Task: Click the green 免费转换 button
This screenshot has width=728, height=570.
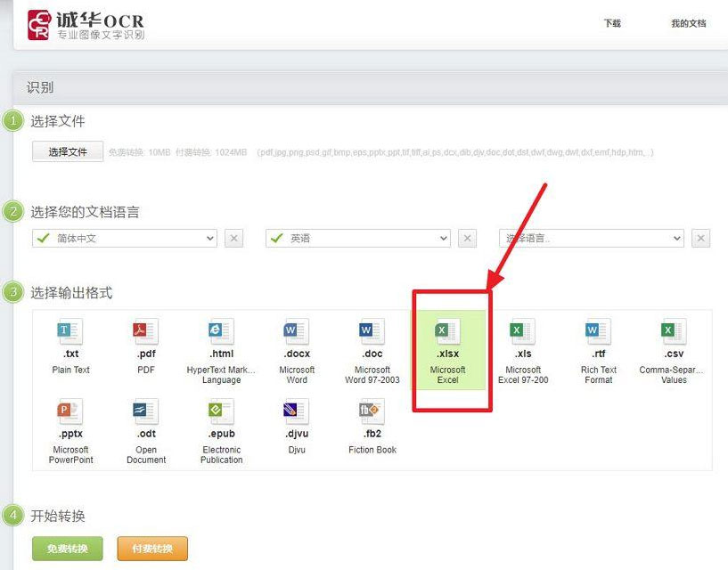Action: (x=67, y=549)
